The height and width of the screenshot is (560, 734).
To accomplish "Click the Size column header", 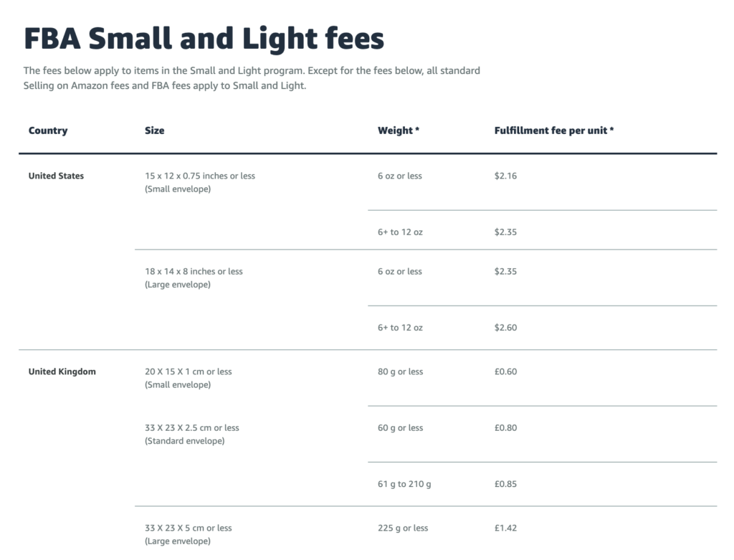I will tap(154, 130).
